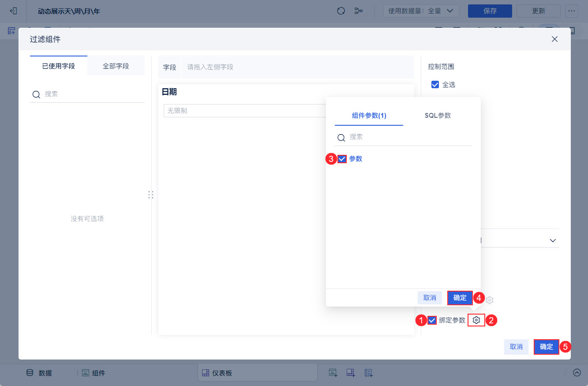Open the more options ellipsis menu
Viewport: 588px width, 386px height.
click(572, 11)
